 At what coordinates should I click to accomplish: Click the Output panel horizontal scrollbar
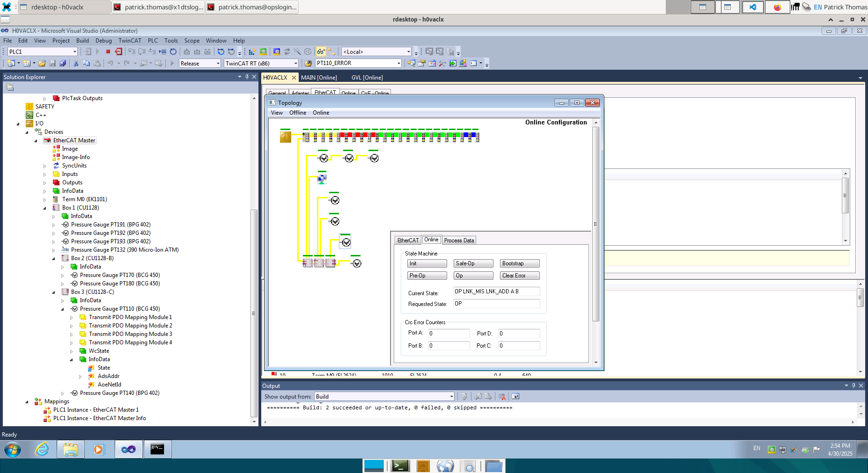[559, 422]
